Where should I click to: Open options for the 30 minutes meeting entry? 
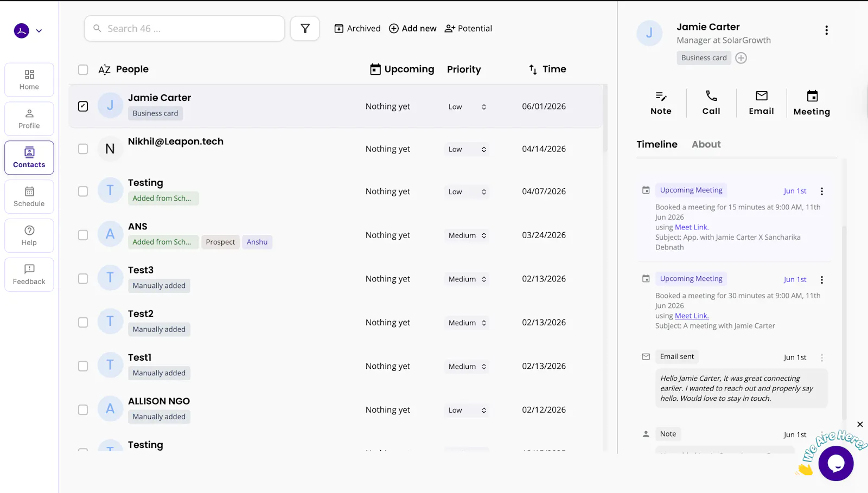(x=822, y=280)
